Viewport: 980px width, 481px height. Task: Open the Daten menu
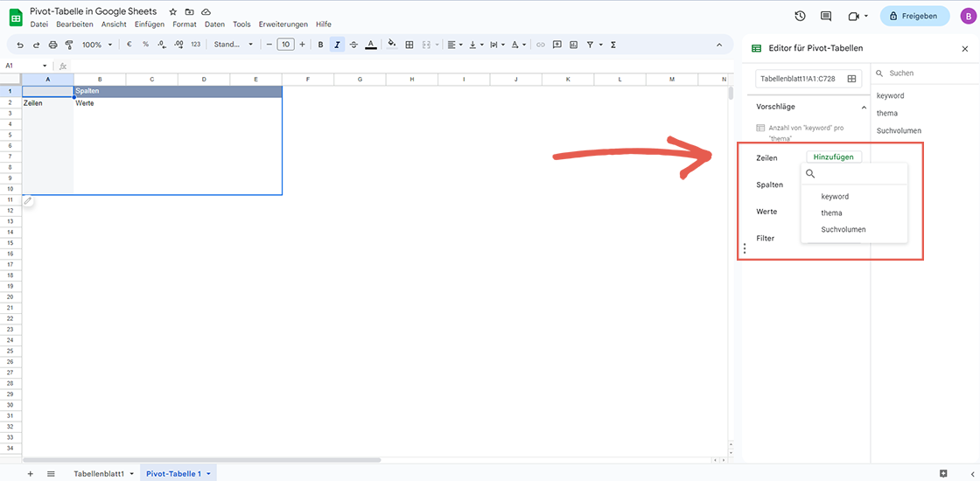(x=215, y=24)
